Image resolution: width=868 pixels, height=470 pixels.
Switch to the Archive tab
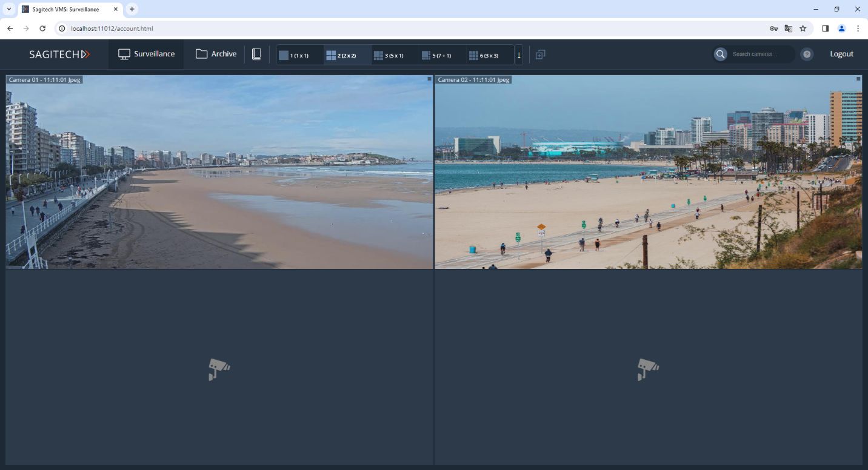[x=216, y=55]
